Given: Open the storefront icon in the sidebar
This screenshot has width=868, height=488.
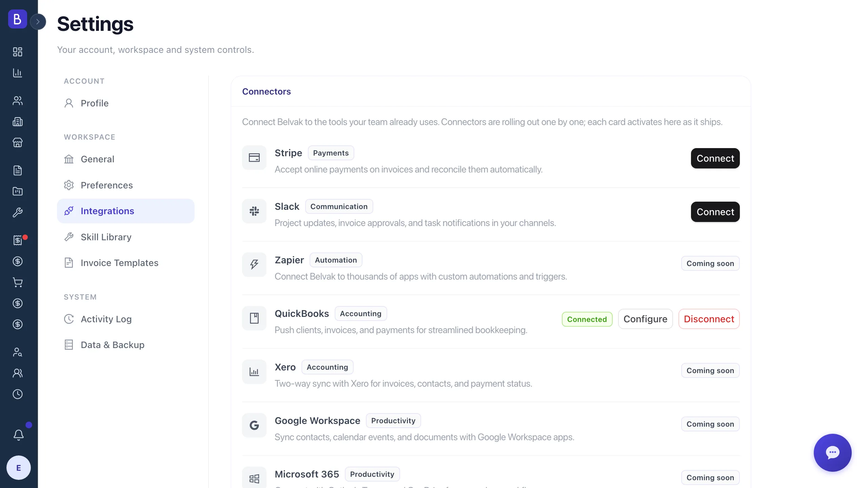Looking at the screenshot, I should (x=18, y=143).
